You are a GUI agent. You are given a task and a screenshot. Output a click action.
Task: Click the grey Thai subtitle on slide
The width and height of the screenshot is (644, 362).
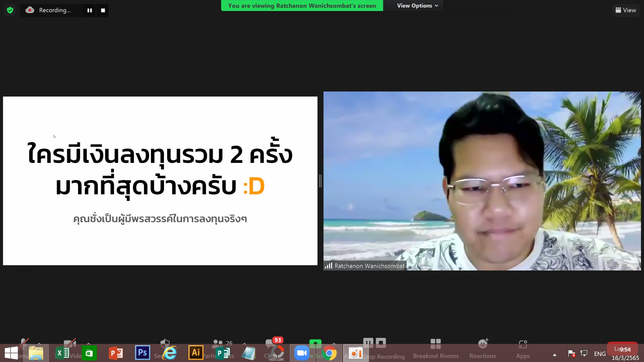click(x=160, y=219)
